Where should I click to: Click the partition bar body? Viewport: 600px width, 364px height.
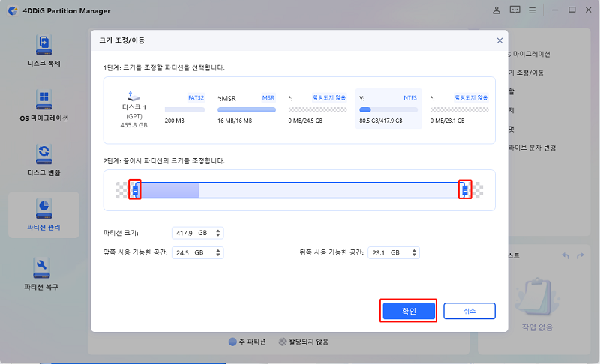point(299,190)
